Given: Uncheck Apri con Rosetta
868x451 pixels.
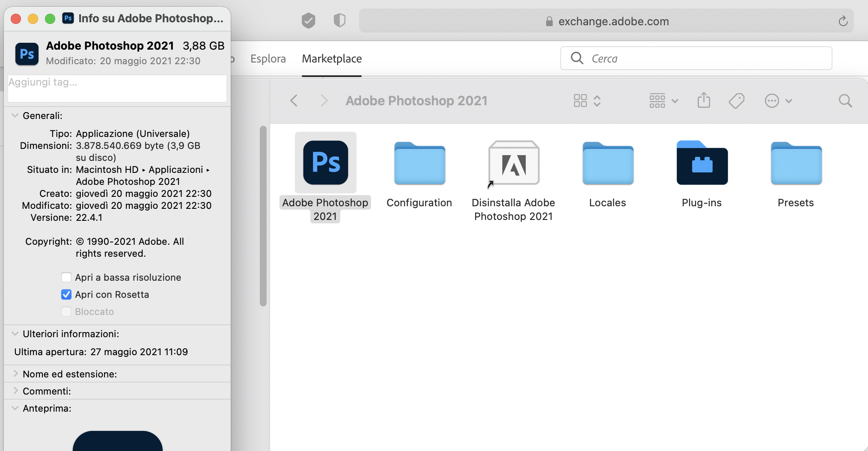Looking at the screenshot, I should click(66, 294).
